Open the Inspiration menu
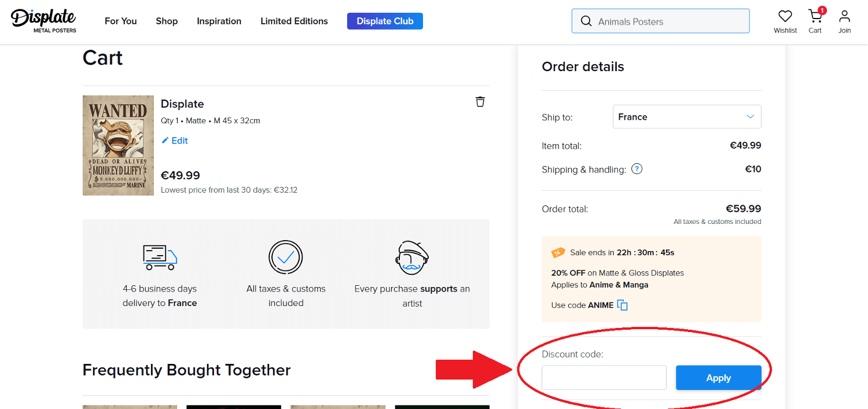The image size is (868, 409). pos(219,21)
